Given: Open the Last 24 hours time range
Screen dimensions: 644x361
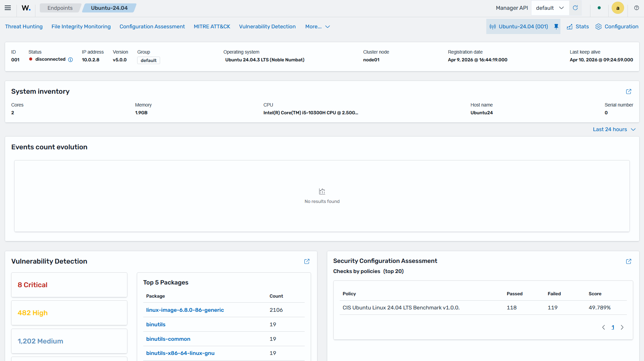Looking at the screenshot, I should (614, 129).
